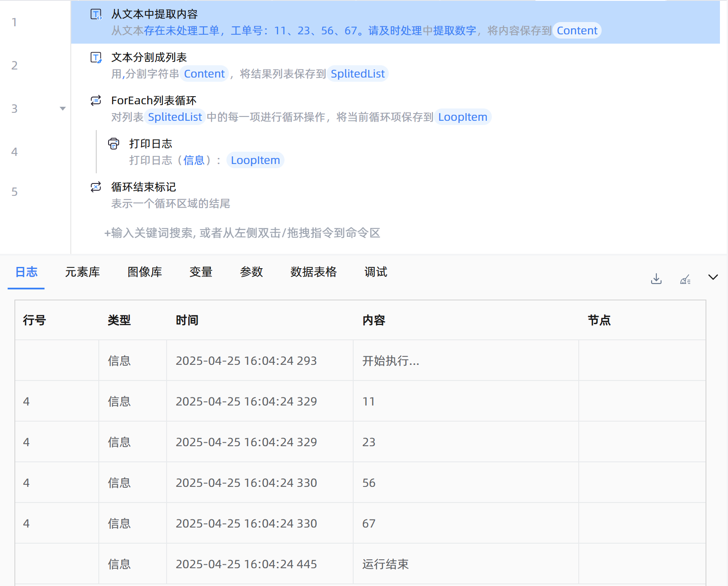Screen dimensions: 728x586
Task: Collapse the bottom panel with chevron
Action: click(713, 278)
